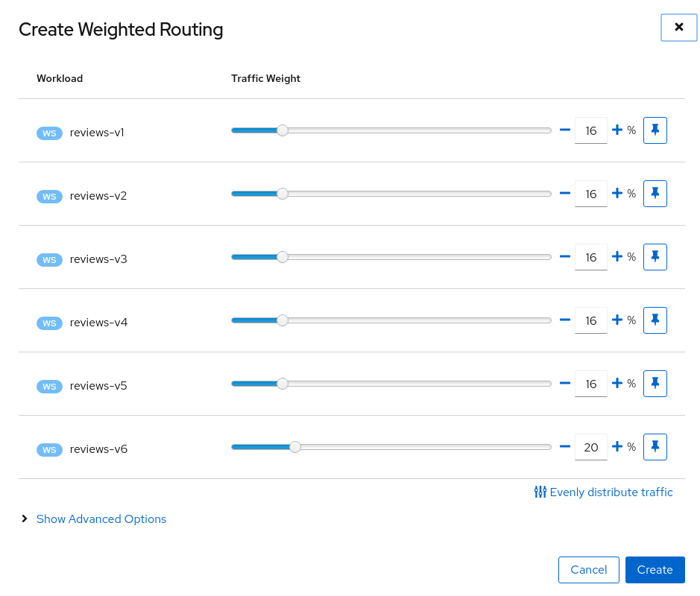Toggle the pin for reviews-v4
Viewport: 700px width, 596px height.
click(x=655, y=320)
